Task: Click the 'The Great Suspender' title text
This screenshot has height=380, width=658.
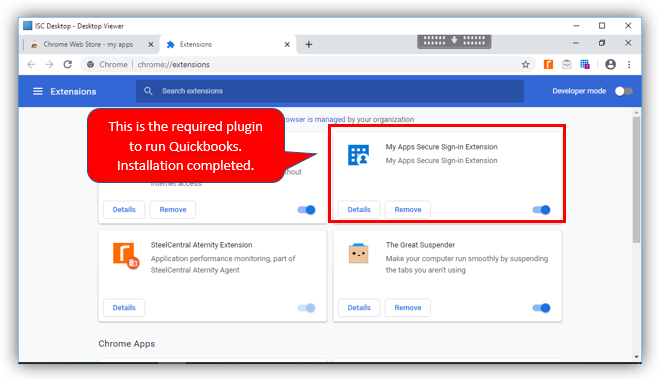Action: tap(420, 245)
